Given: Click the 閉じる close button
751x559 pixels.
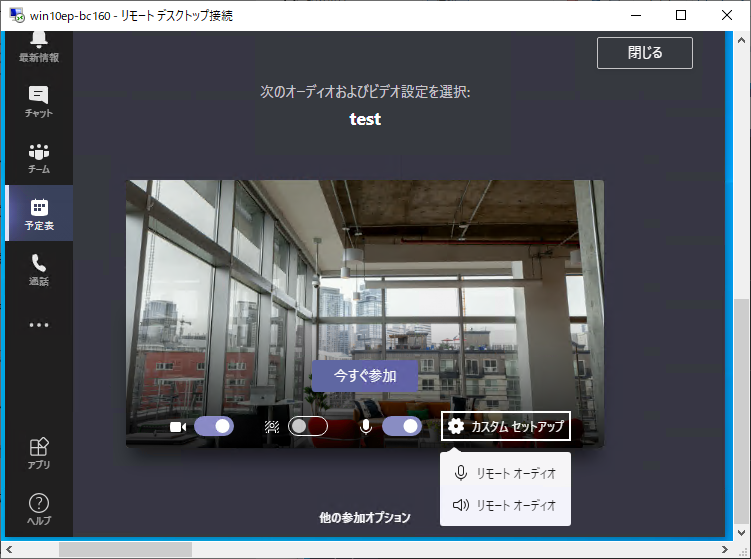Looking at the screenshot, I should point(645,53).
